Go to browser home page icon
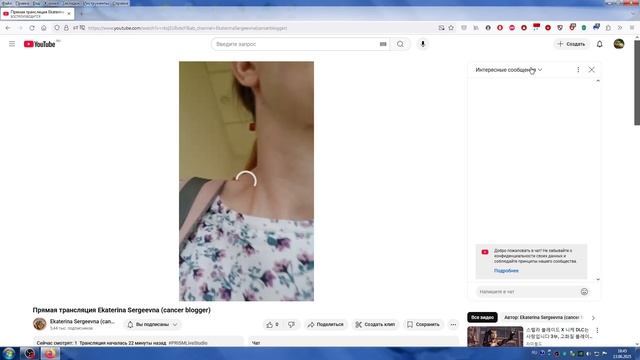This screenshot has width=640, height=360. [44, 28]
